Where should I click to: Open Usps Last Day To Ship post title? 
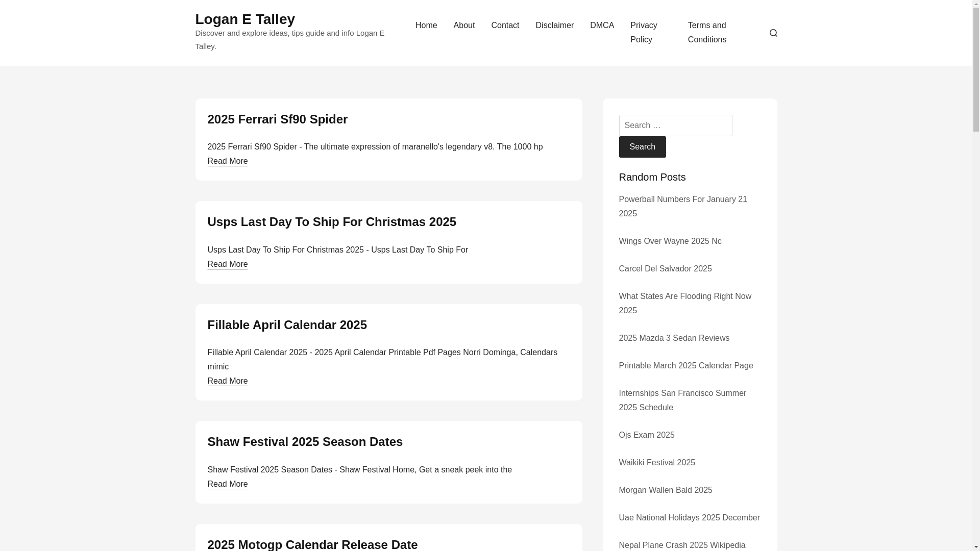coord(332,222)
